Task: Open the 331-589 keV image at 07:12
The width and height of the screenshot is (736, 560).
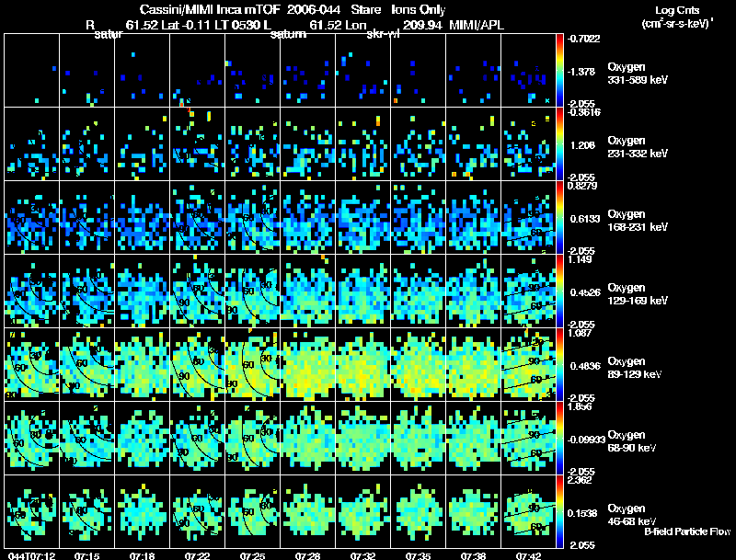Action: pos(32,71)
